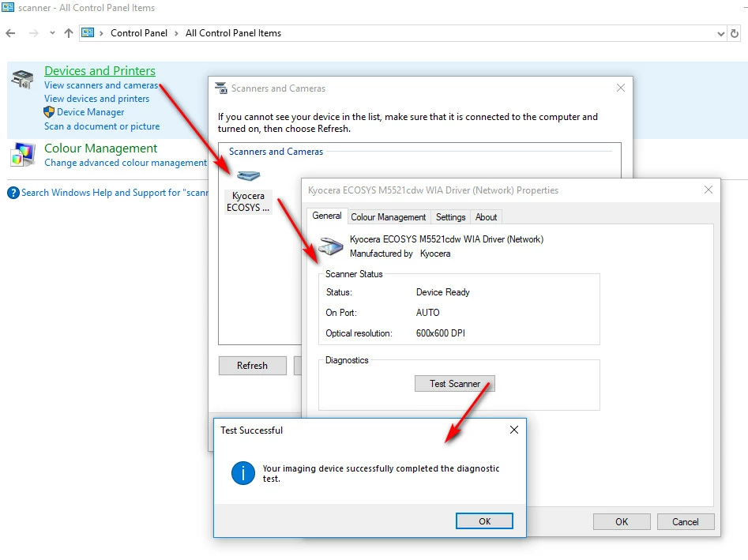
Task: Click the Device Manager shield icon
Action: coord(49,112)
